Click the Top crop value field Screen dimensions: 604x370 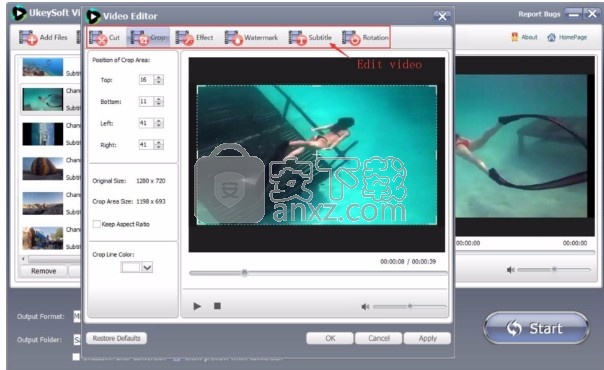pos(146,80)
